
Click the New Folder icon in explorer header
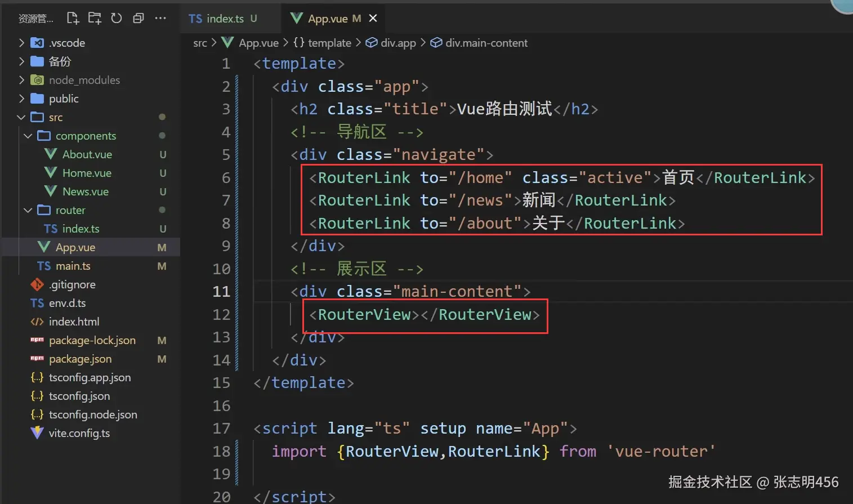(95, 18)
